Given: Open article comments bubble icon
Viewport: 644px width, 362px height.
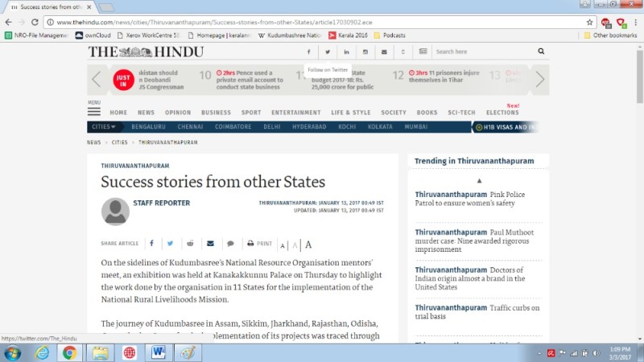Looking at the screenshot, I should point(230,244).
